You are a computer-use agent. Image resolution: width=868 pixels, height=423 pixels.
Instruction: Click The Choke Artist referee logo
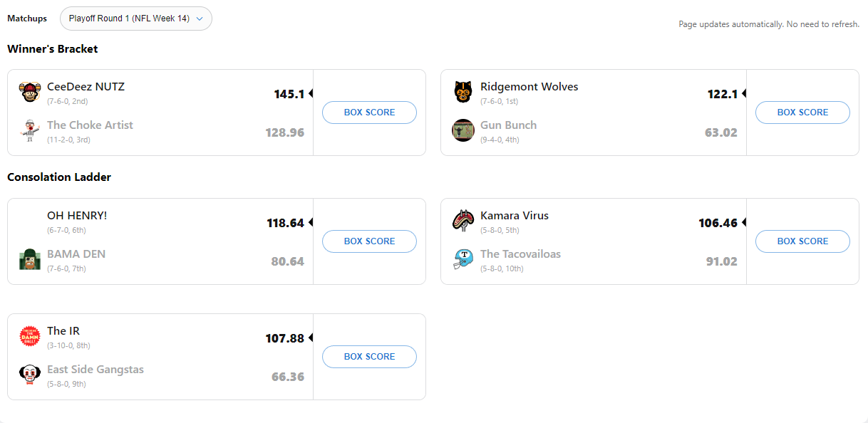point(29,131)
